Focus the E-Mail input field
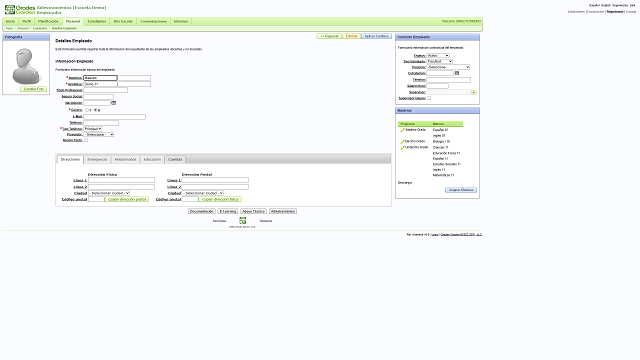 (114, 117)
